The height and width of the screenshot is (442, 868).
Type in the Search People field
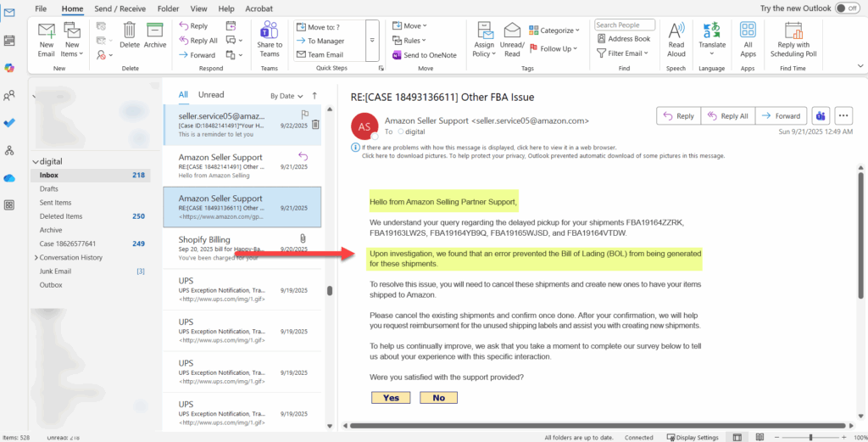pos(624,25)
